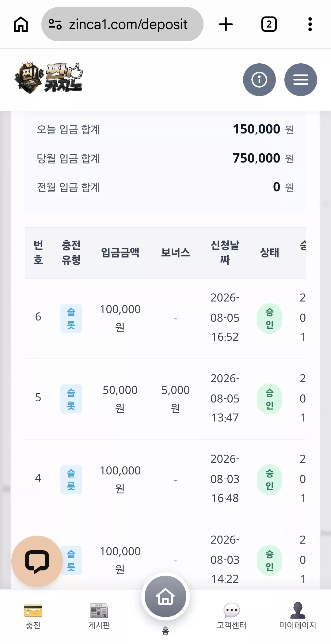
Task: Tap the browser home icon
Action: (x=21, y=24)
